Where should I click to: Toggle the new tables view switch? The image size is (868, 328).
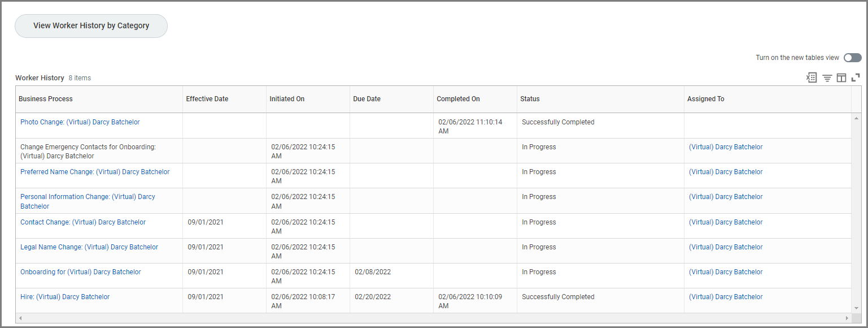pyautogui.click(x=852, y=58)
